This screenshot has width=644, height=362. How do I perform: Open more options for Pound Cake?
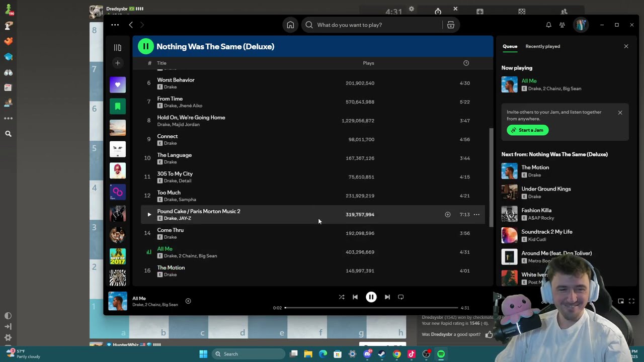pos(476,215)
